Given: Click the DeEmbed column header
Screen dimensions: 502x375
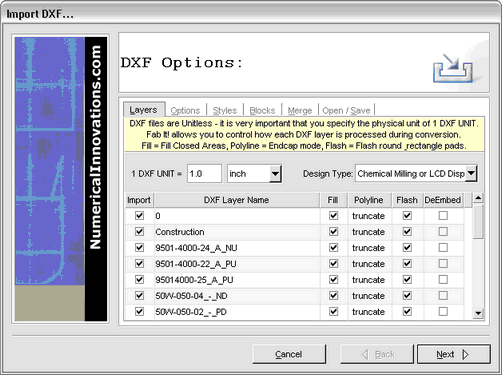Looking at the screenshot, I should [443, 200].
